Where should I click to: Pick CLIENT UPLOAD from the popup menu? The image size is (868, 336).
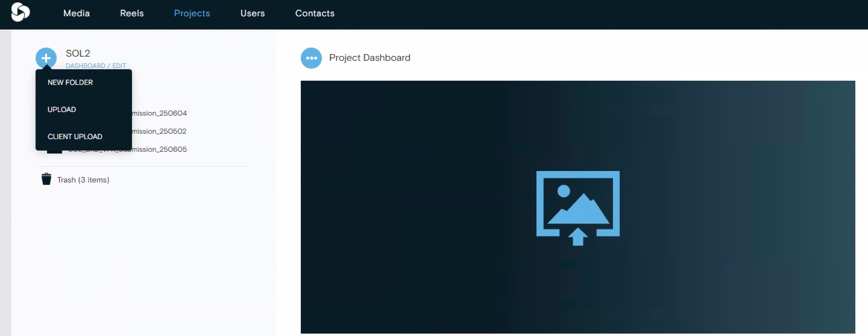click(75, 137)
